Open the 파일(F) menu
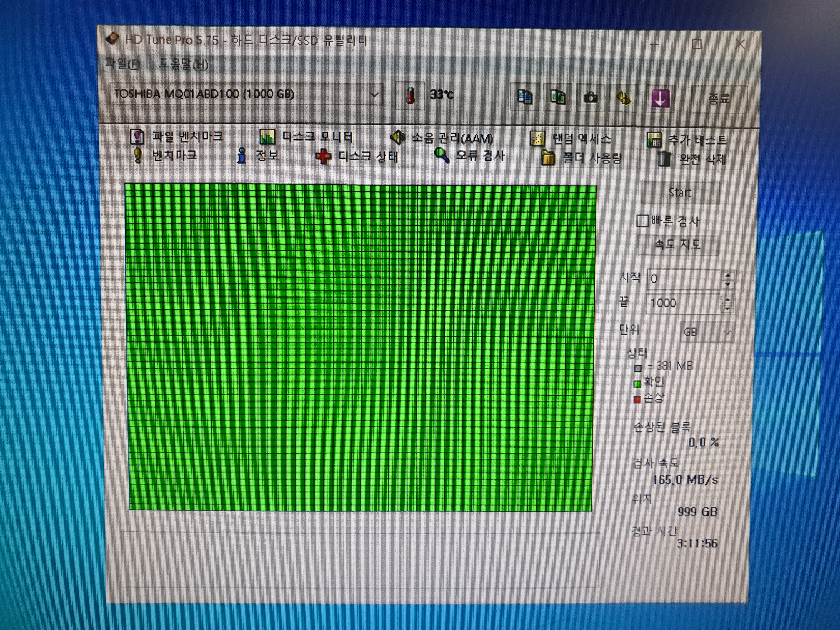This screenshot has width=840, height=630. click(123, 63)
